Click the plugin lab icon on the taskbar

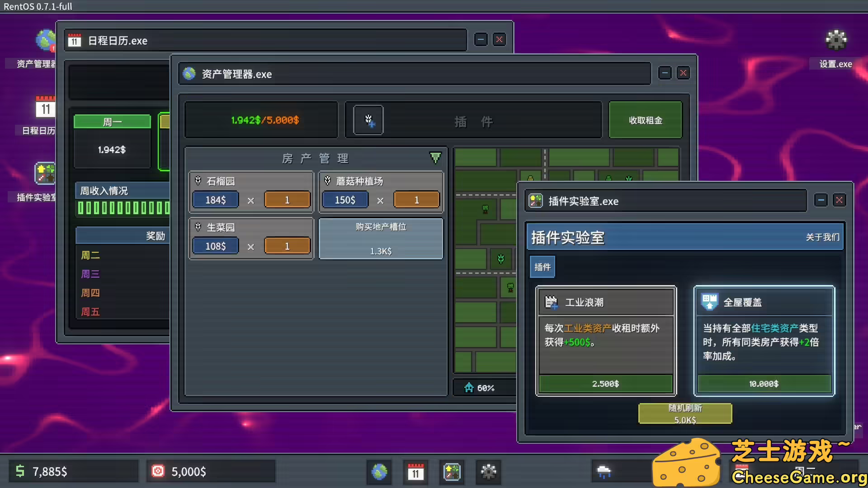452,472
